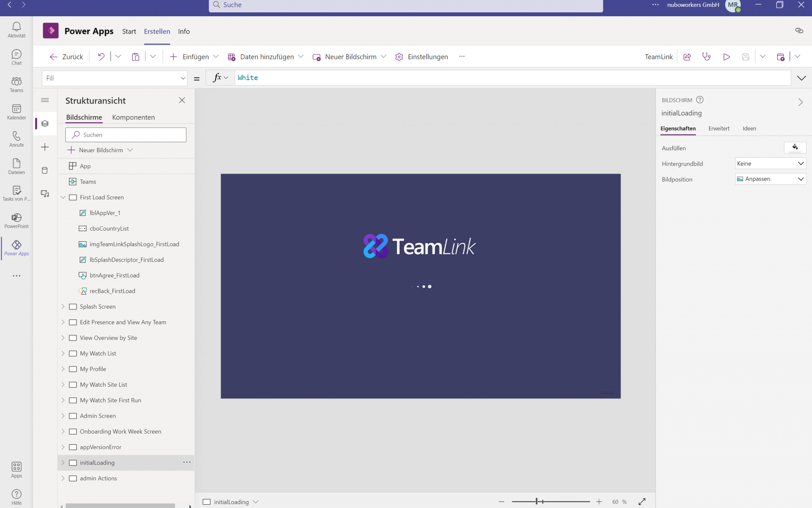812x508 pixels.
Task: Collapse the First Load Screen tree node
Action: click(x=63, y=197)
